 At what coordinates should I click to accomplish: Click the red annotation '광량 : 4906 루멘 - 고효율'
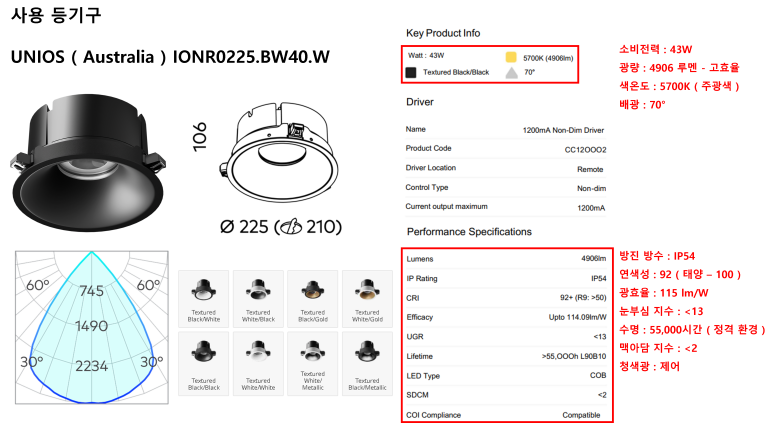coord(679,68)
